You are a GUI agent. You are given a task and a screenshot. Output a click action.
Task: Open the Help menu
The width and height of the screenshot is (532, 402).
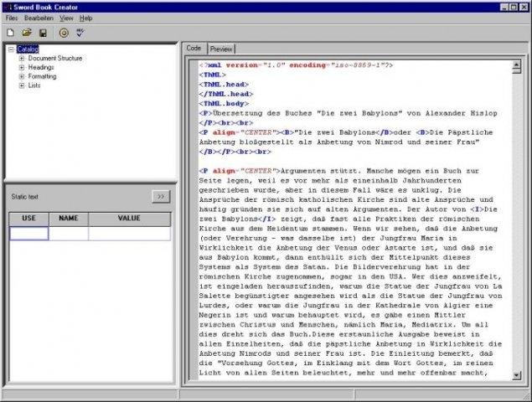coord(85,18)
